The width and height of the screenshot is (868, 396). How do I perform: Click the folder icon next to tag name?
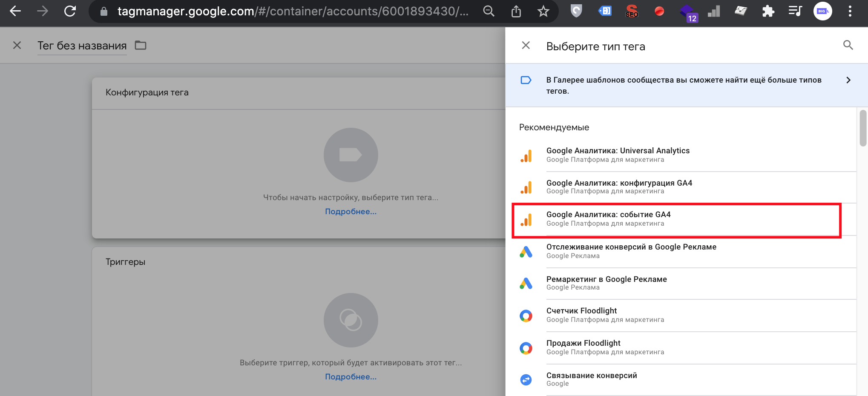(141, 45)
